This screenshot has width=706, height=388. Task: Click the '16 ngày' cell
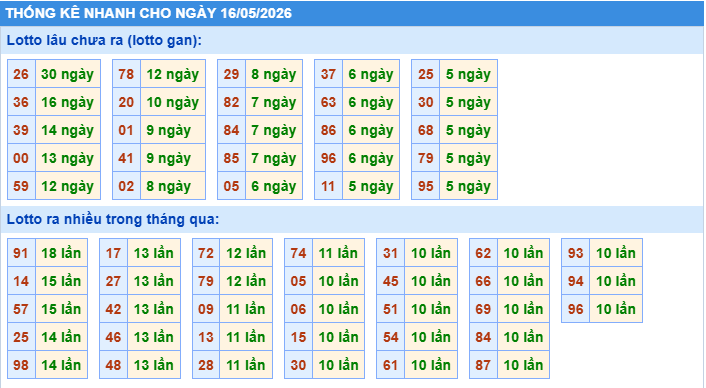[68, 102]
